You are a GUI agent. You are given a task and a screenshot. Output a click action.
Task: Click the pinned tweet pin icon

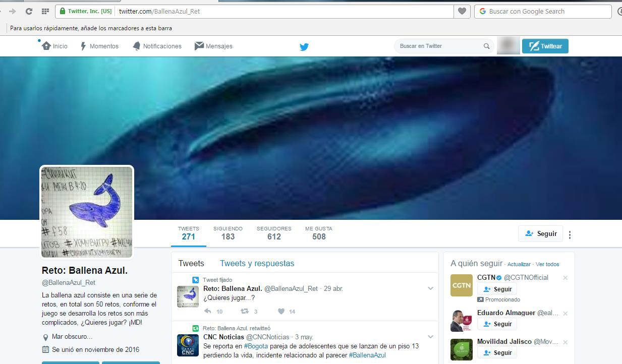pyautogui.click(x=195, y=280)
